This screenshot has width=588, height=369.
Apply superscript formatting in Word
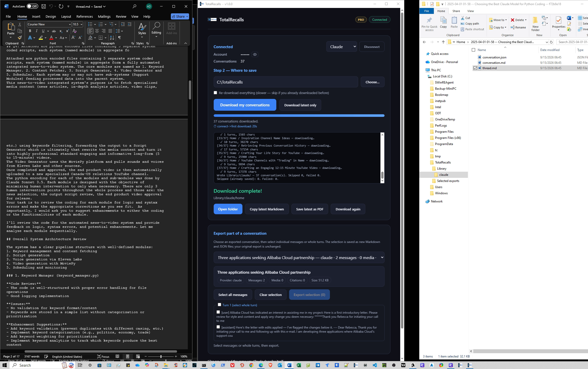coord(67,31)
